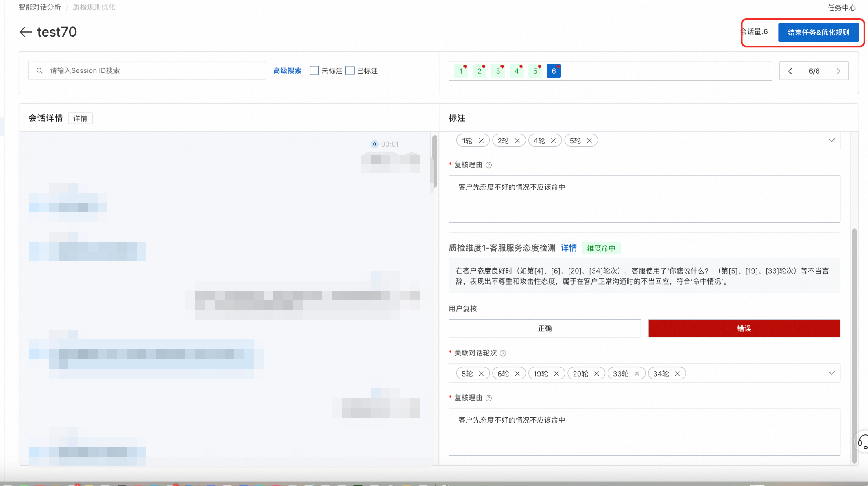Click help icon beside 关联对话轮次
Image resolution: width=868 pixels, height=486 pixels.
(503, 353)
